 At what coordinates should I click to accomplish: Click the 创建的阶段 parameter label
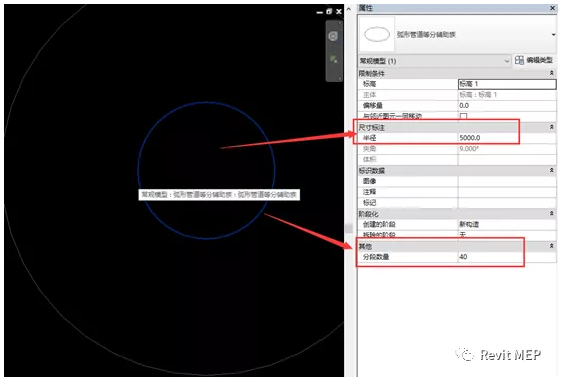(379, 224)
